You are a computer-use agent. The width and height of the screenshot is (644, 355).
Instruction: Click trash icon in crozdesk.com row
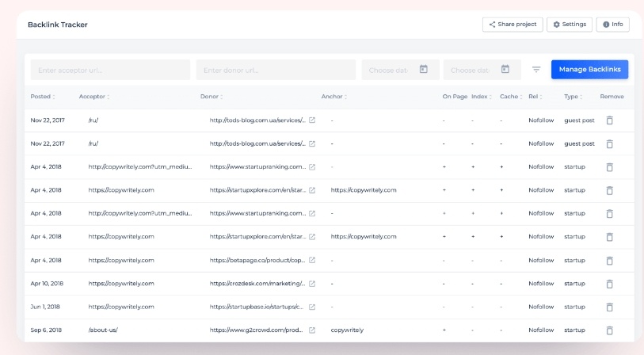609,284
